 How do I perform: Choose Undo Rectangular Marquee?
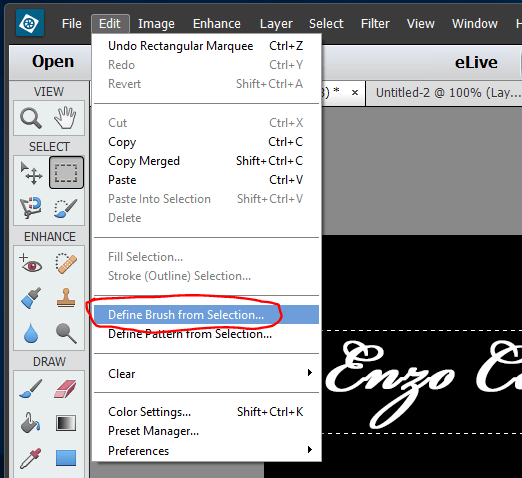click(206, 46)
